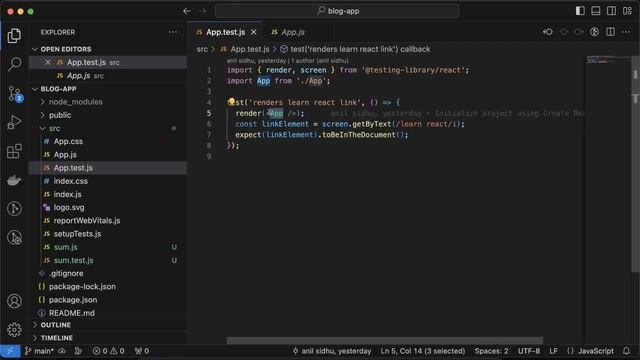The image size is (640, 360).
Task: Open untracked sum.js file
Action: click(108, 247)
